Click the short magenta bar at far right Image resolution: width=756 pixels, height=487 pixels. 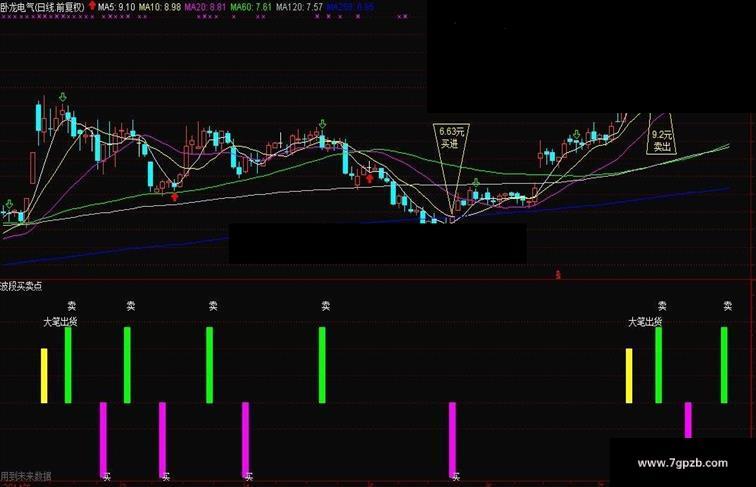point(688,420)
